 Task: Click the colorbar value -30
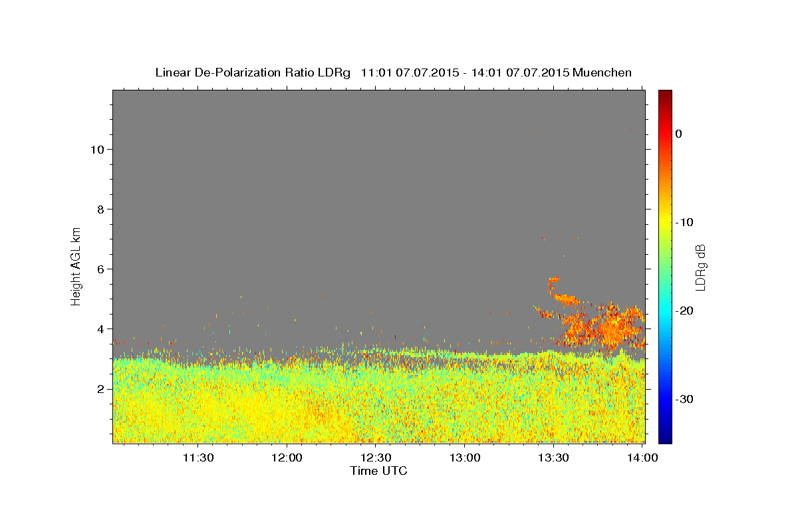pyautogui.click(x=684, y=399)
